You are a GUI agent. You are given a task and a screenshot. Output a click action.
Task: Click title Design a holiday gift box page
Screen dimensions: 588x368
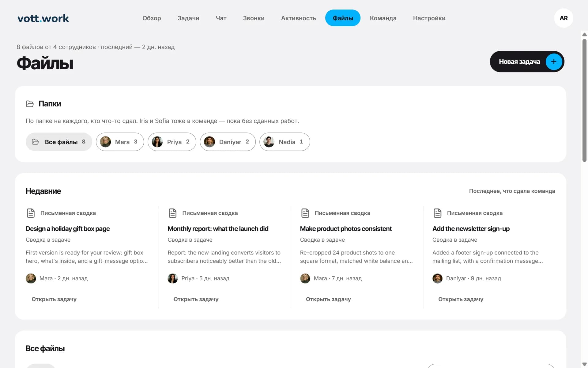[68, 229]
